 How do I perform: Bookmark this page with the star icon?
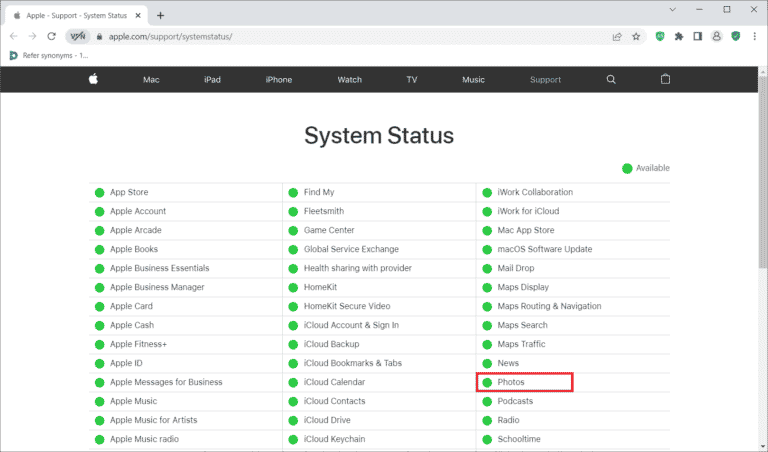tap(636, 36)
